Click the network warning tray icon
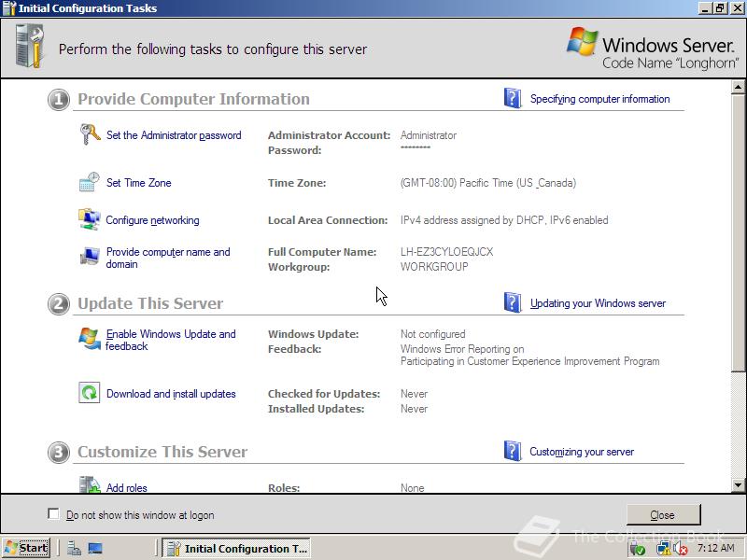Image resolution: width=747 pixels, height=560 pixels. coord(663,549)
